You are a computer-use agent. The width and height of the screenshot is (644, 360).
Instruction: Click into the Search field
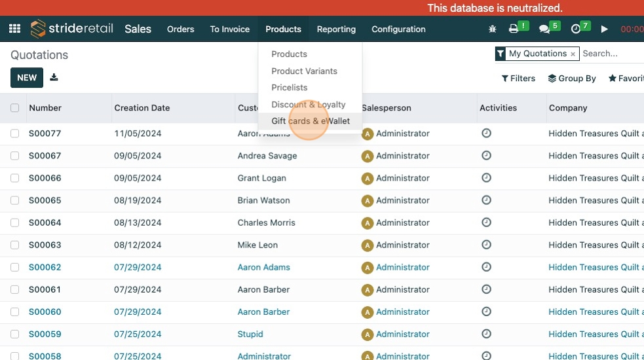tap(609, 54)
